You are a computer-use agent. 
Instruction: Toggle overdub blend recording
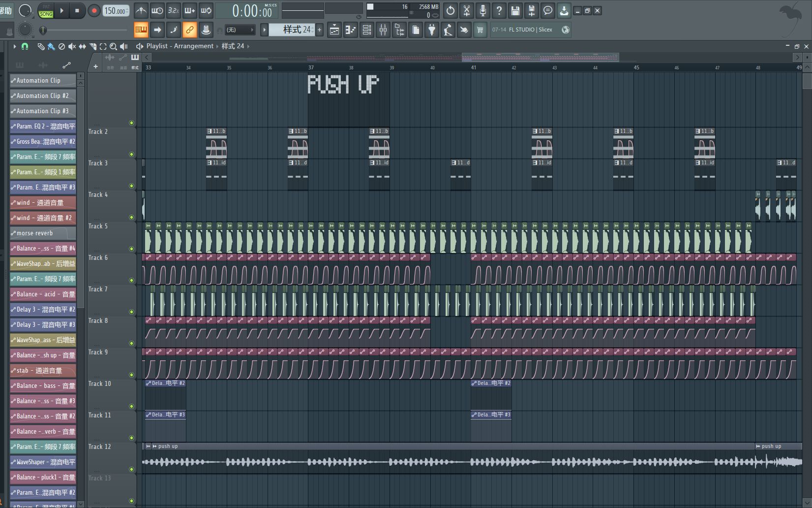190,10
